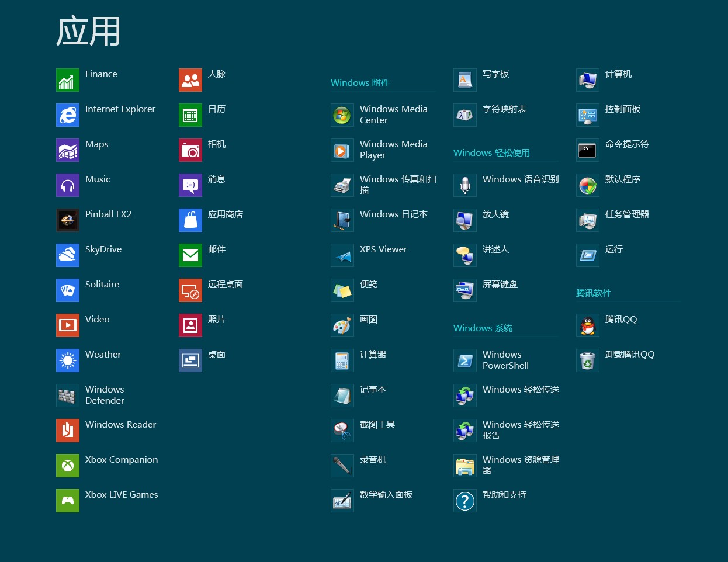The image size is (728, 562).
Task: Select the 腾讯软件 group heading
Action: pos(594,293)
